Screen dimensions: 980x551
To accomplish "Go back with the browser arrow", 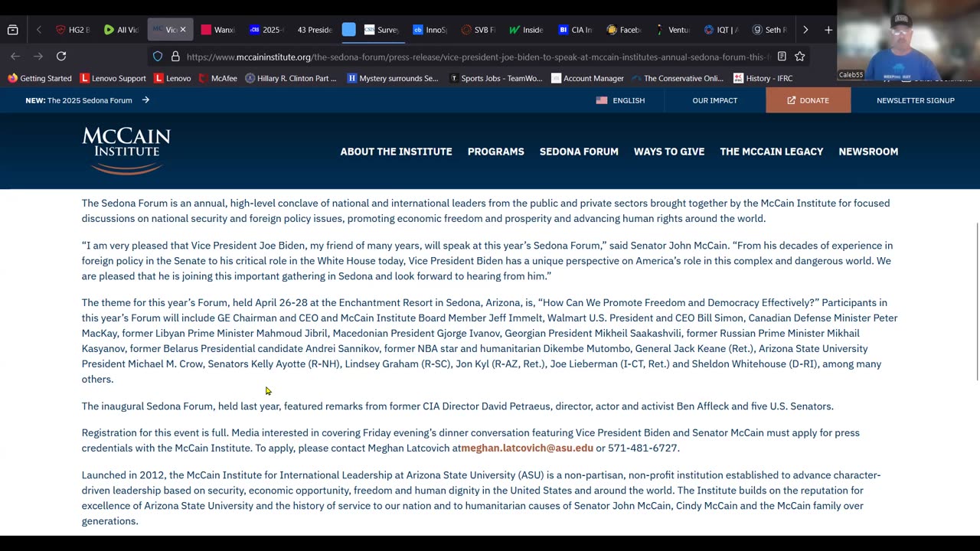I will click(x=15, y=56).
